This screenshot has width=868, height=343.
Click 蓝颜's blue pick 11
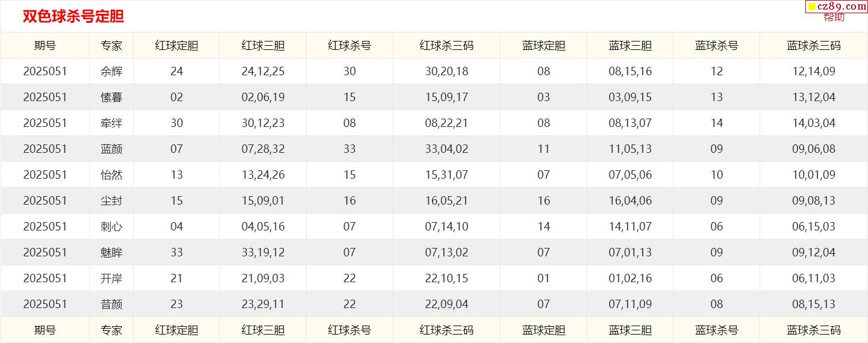point(543,149)
